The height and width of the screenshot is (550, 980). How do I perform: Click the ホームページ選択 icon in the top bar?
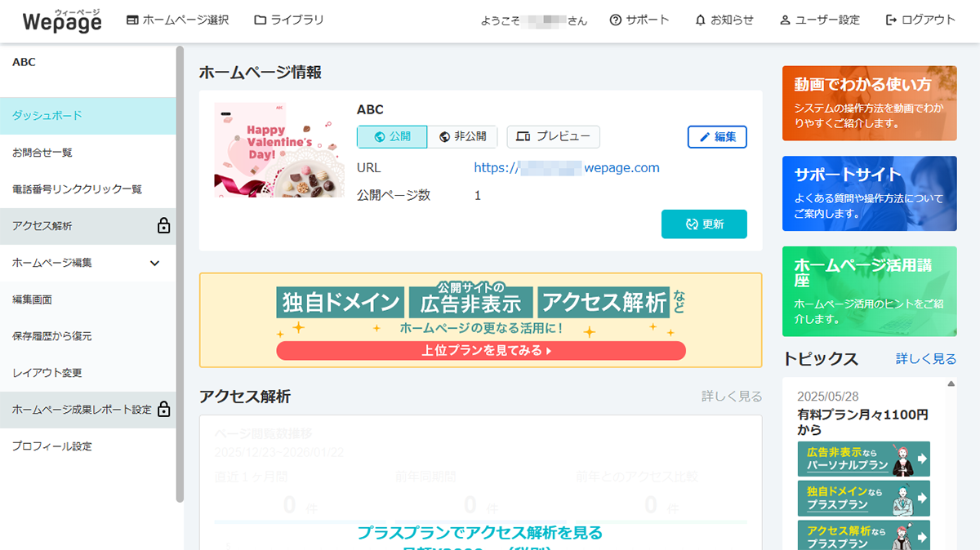tap(132, 20)
